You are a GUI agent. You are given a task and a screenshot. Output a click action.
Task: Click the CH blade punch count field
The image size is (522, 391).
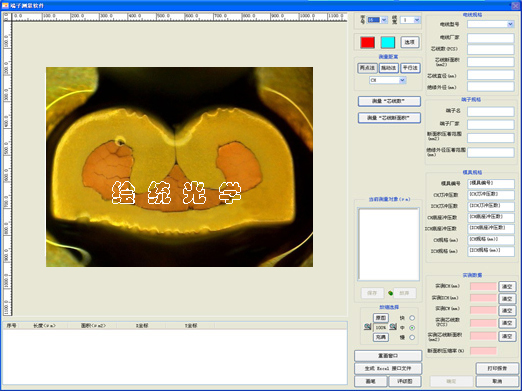[x=491, y=195]
